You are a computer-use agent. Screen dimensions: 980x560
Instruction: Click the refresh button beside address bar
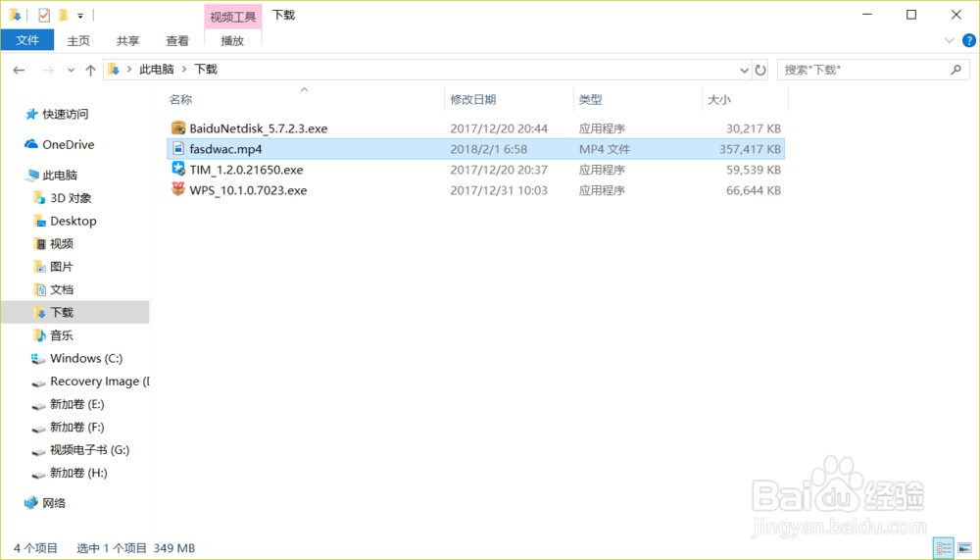(x=760, y=70)
